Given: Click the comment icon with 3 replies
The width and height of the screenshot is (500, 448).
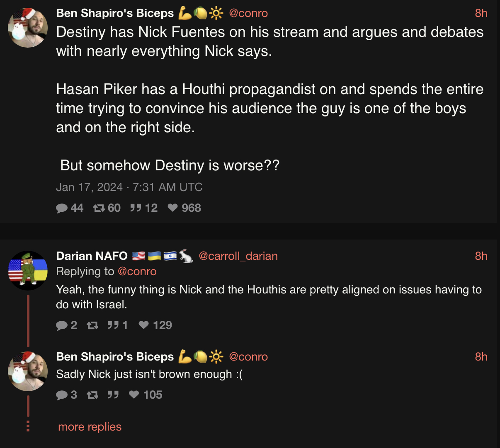Looking at the screenshot, I should tap(62, 395).
